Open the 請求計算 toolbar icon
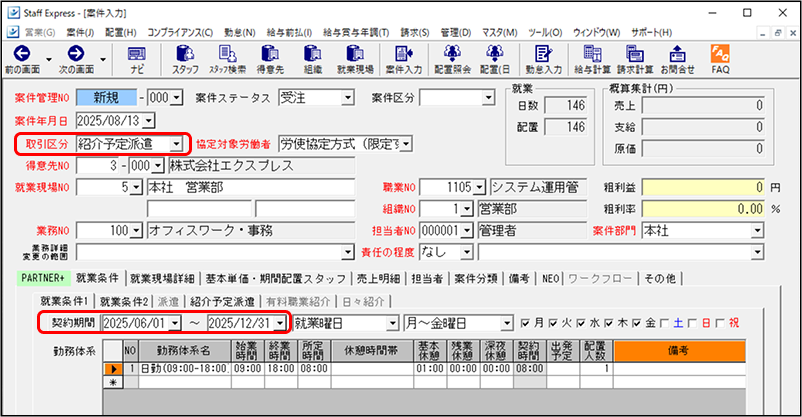The height and width of the screenshot is (417, 802). (x=635, y=53)
